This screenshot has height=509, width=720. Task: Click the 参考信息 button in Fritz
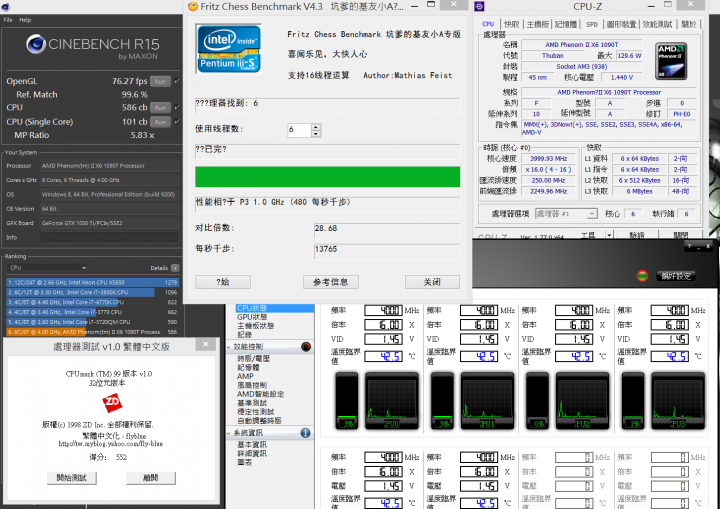[331, 282]
